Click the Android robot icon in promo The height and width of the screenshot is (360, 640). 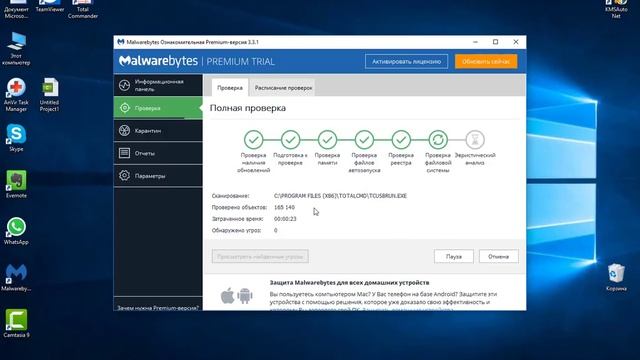pos(245,296)
